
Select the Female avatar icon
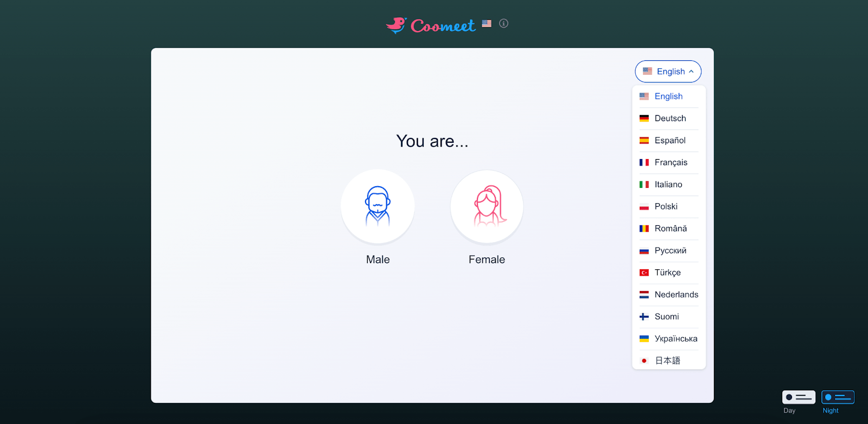tap(487, 206)
